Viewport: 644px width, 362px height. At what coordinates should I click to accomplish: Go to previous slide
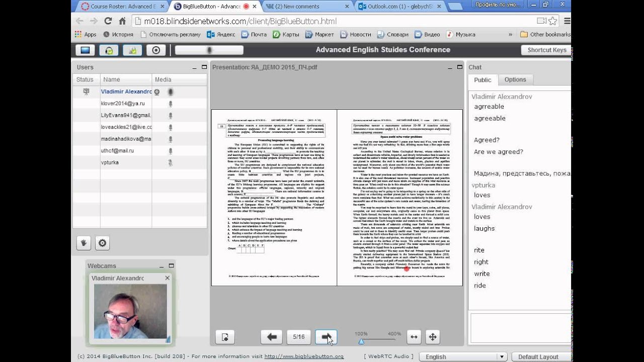[272, 337]
